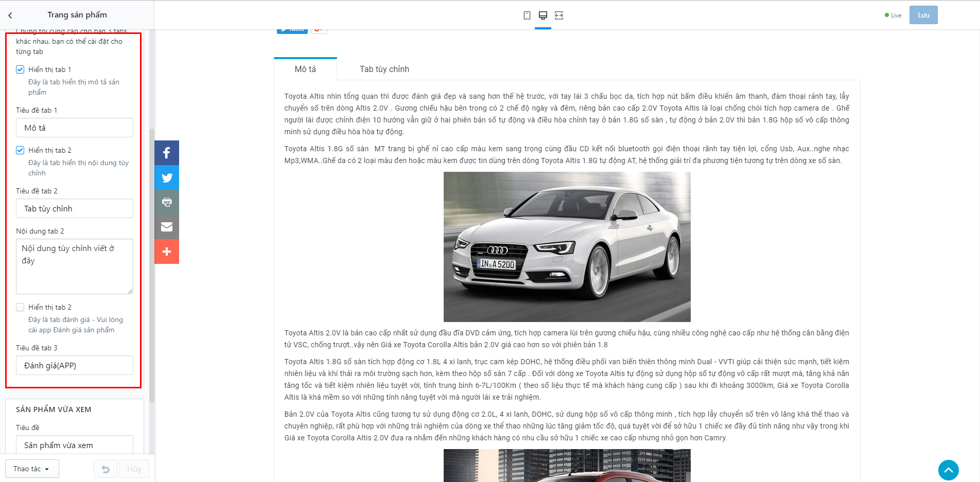Enable the unchecked Hiển thị tab 2 review checkbox

click(20, 307)
